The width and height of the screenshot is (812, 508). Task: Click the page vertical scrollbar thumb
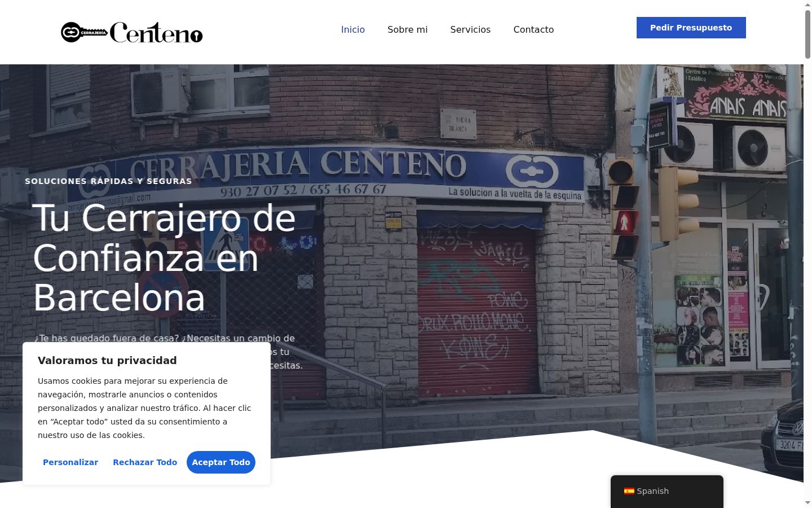click(807, 34)
